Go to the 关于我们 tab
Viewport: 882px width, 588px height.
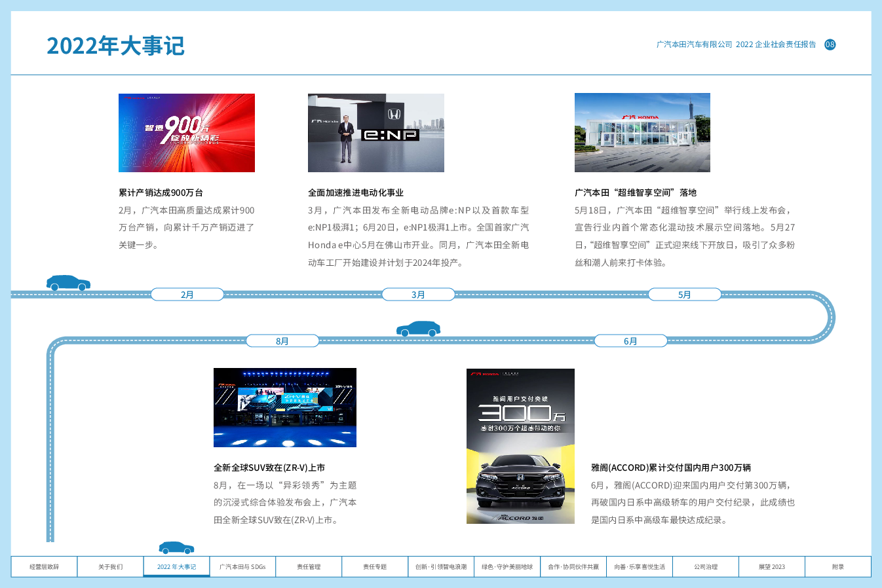tap(110, 566)
